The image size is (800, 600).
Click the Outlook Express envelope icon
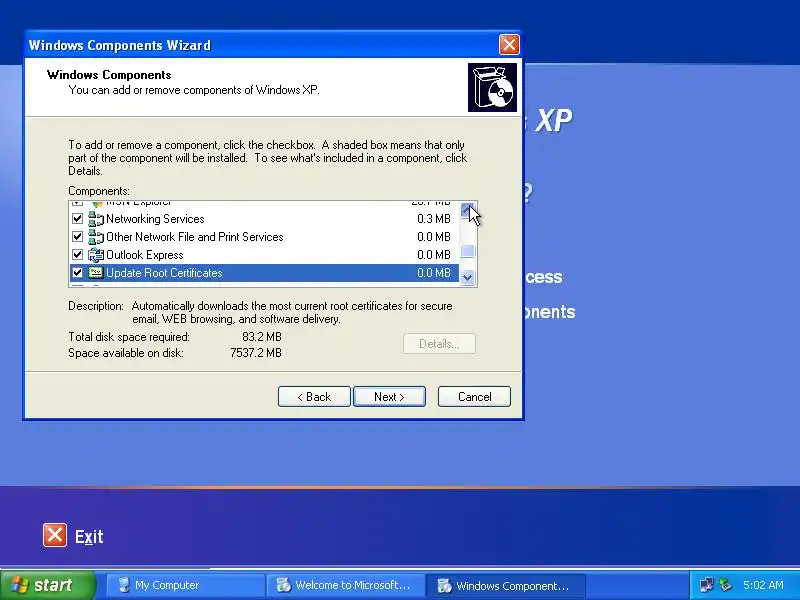[96, 255]
